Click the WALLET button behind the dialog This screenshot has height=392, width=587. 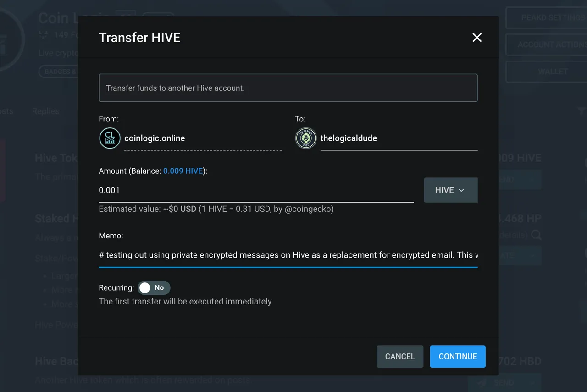pyautogui.click(x=546, y=72)
